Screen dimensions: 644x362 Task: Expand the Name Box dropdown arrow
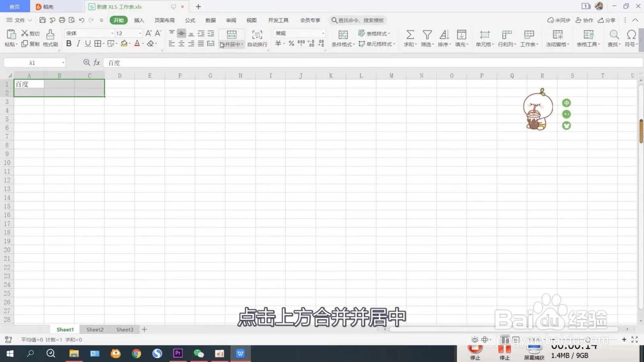tap(63, 63)
